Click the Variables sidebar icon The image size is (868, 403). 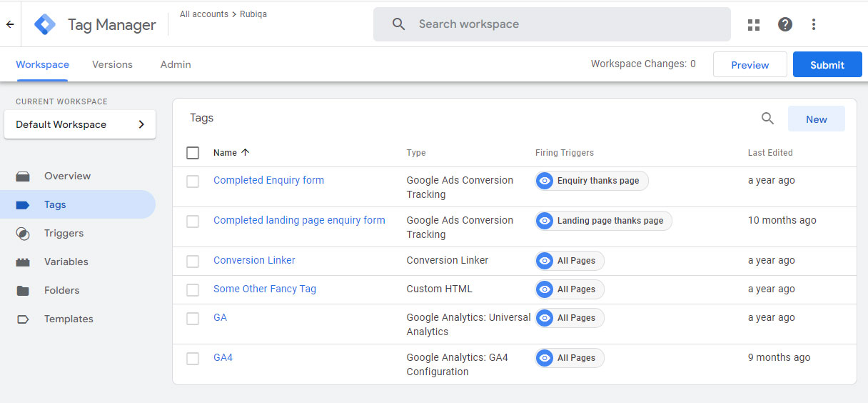23,262
